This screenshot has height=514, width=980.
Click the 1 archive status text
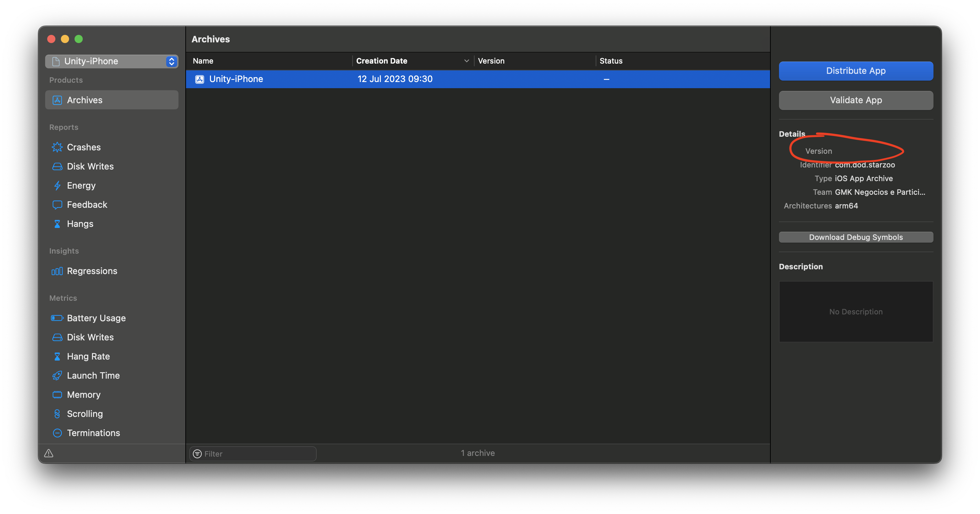pos(478,453)
